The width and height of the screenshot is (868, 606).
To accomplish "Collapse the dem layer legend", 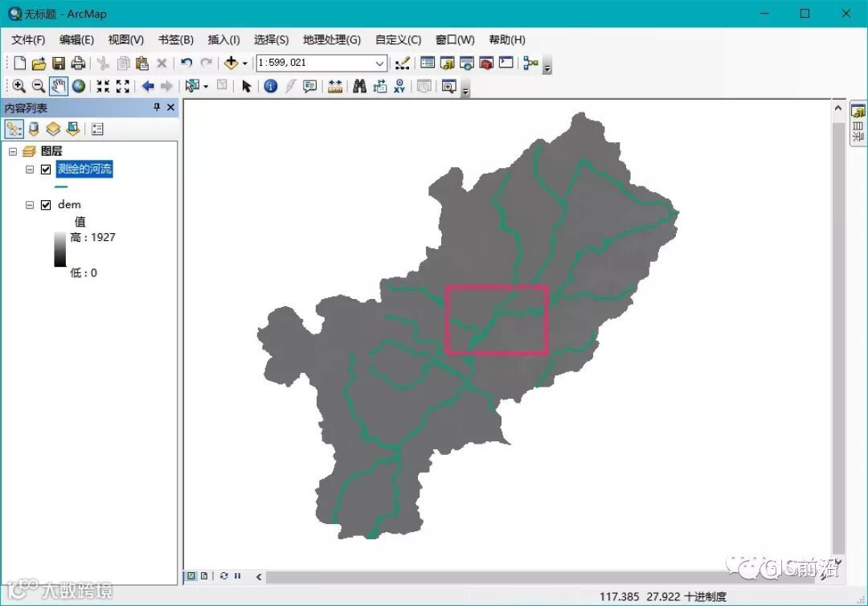I will pos(30,205).
